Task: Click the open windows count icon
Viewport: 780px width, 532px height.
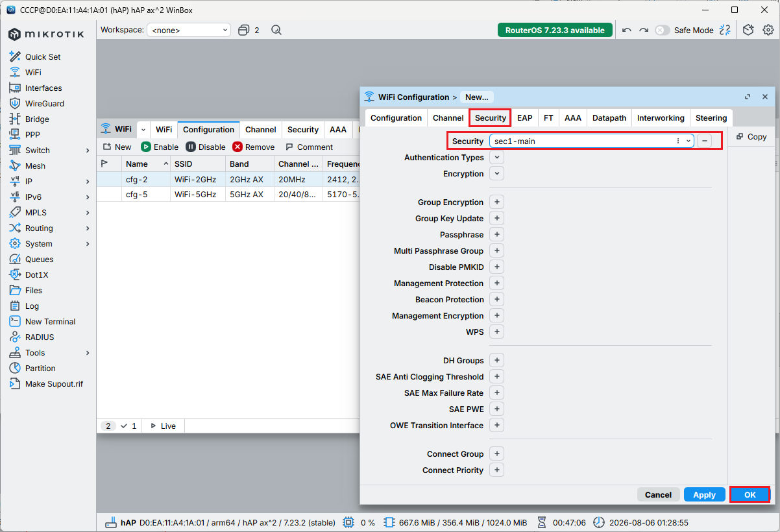Action: [x=249, y=30]
